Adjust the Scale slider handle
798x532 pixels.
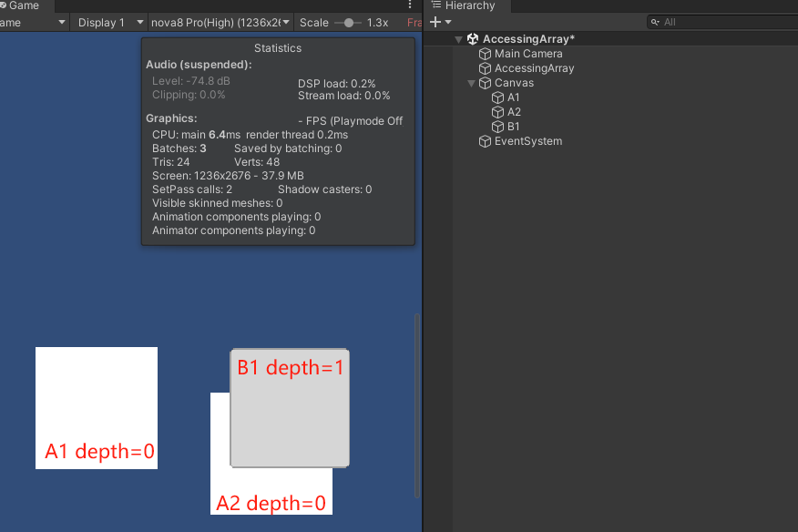(349, 23)
